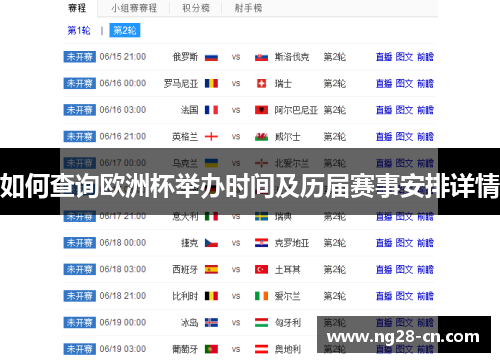Viewport: 500px width, 362px height.
Task: Click the Romania flag icon
Action: point(211,83)
